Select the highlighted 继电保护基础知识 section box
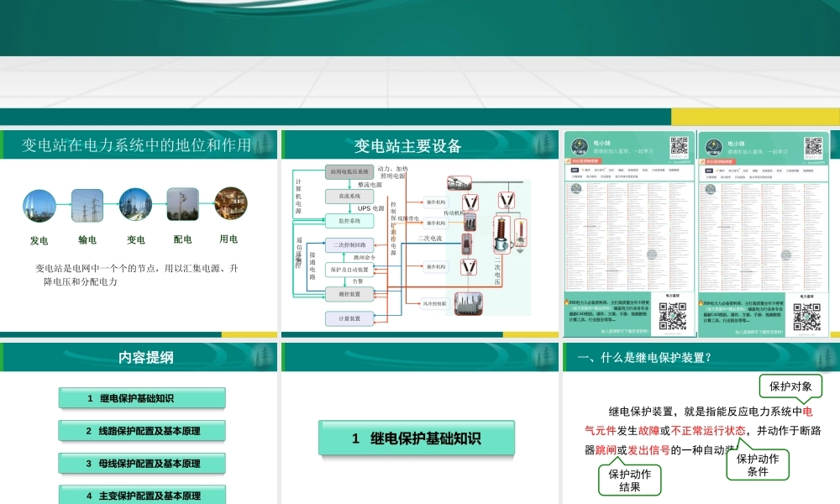The image size is (840, 504). (416, 437)
